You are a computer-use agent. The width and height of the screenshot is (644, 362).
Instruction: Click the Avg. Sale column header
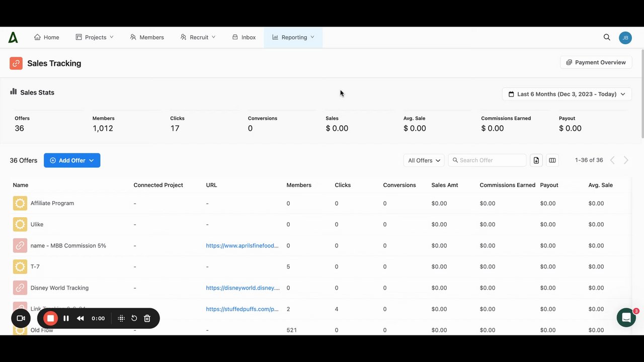coord(600,185)
